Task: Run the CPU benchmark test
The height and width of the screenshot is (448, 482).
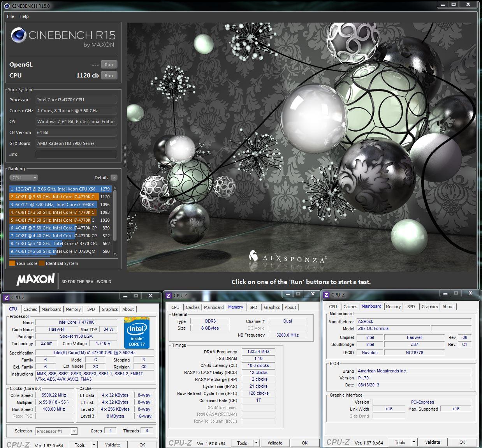Action: pos(109,76)
